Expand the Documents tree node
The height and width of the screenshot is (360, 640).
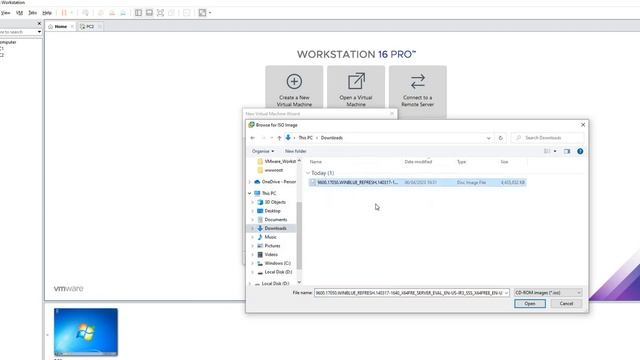(x=253, y=220)
